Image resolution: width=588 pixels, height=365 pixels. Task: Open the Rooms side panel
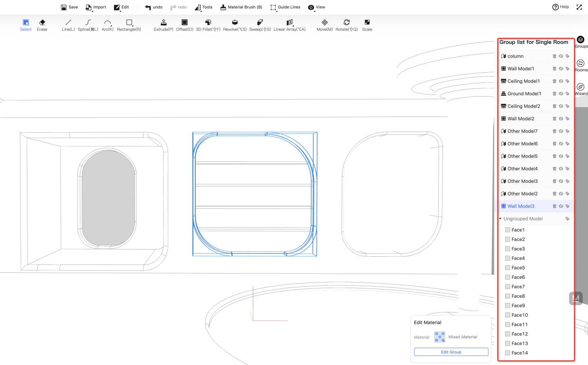coord(581,66)
